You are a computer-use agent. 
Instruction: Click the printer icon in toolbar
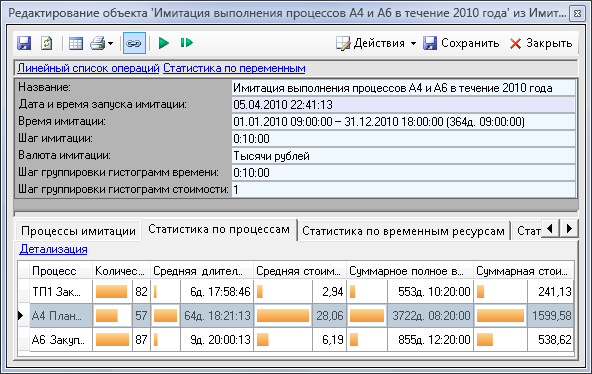coord(97,43)
